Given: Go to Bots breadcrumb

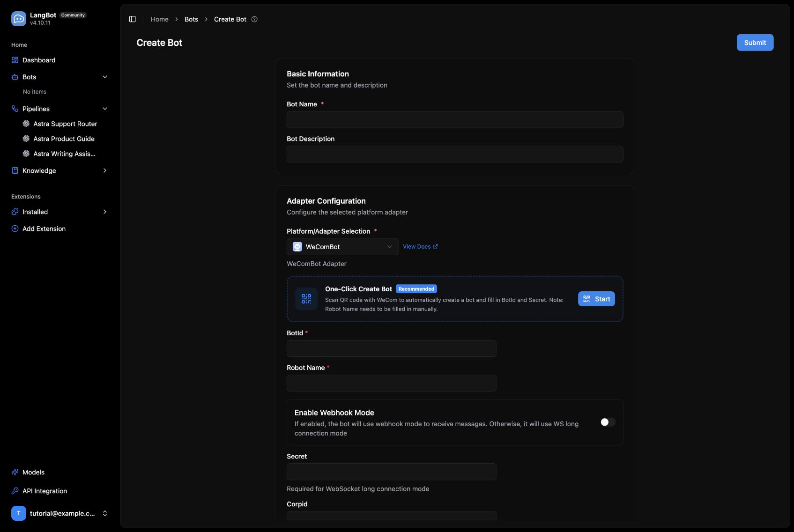Looking at the screenshot, I should (191, 19).
